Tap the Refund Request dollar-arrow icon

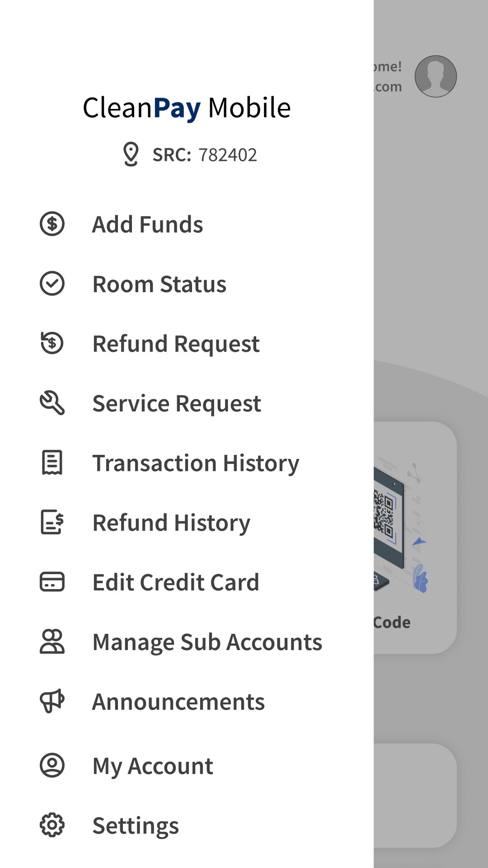[52, 343]
